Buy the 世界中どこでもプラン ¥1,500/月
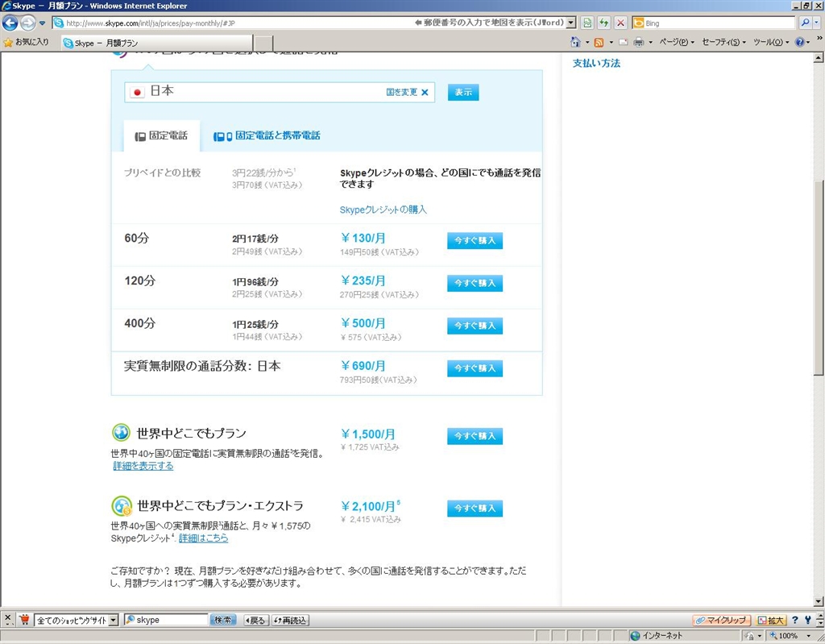Viewport: 825px width, 644px height. point(475,436)
